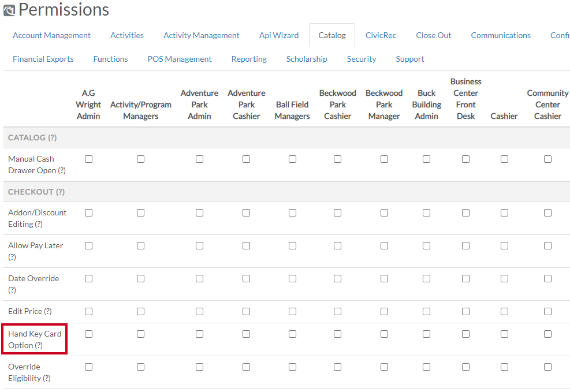Viewport: 570px width, 392px height.
Task: Check Manual Cash Drawer Open for Cashier
Action: pyautogui.click(x=504, y=159)
